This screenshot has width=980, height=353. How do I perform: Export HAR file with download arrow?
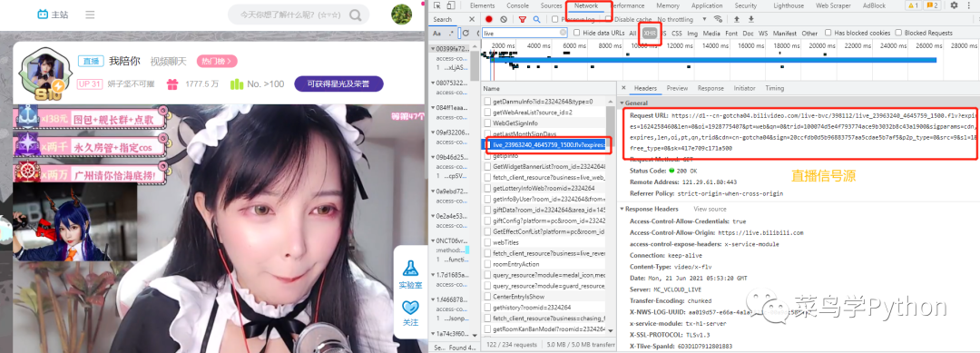[x=751, y=19]
